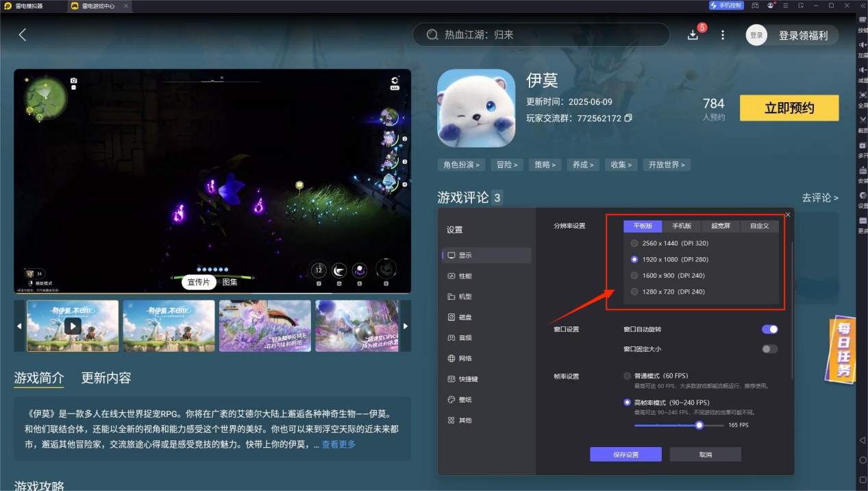Close the settings dialog with X
The image size is (868, 491).
pos(788,215)
